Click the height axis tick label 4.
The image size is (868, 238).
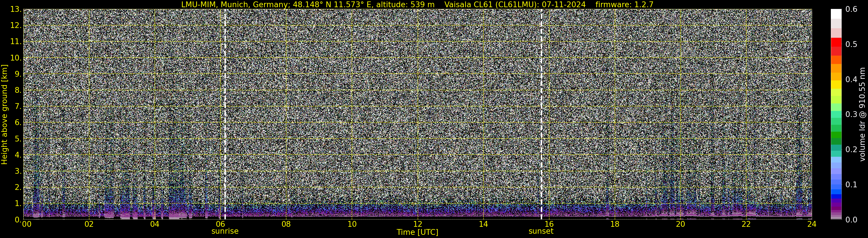[18, 155]
